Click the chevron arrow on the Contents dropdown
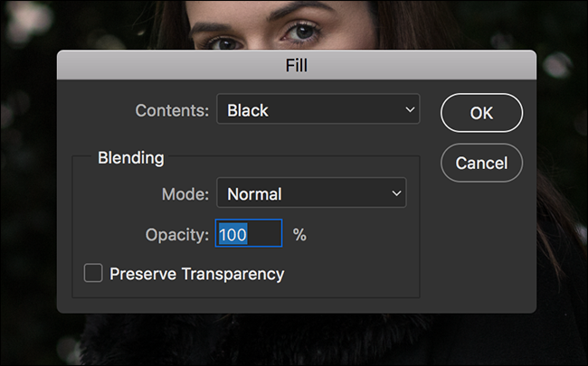 click(x=410, y=110)
